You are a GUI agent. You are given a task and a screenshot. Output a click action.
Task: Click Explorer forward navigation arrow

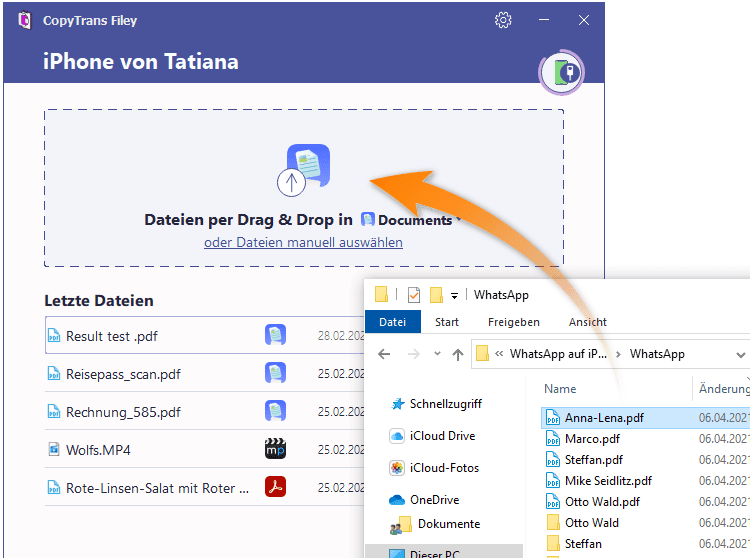point(414,354)
